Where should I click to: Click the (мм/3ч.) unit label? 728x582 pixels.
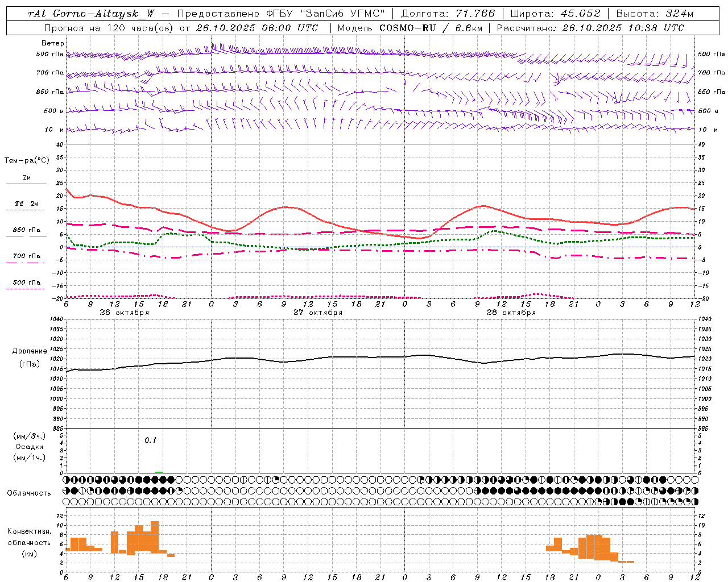(x=29, y=436)
